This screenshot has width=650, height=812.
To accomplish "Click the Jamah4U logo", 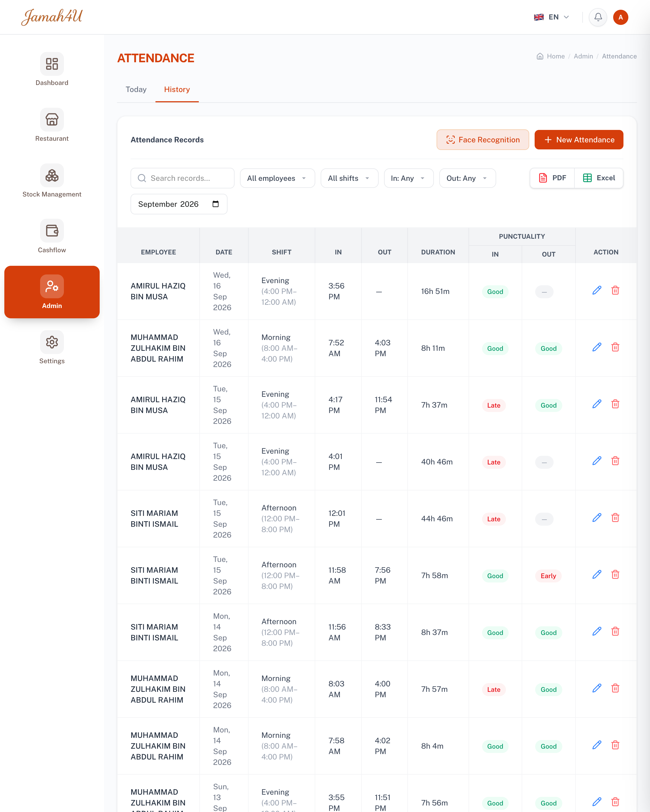I will [52, 17].
